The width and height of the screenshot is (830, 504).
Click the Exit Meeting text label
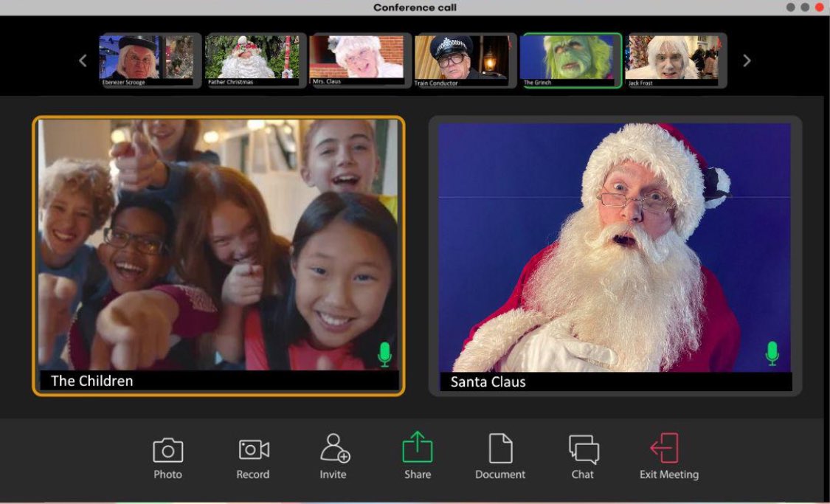(x=669, y=474)
